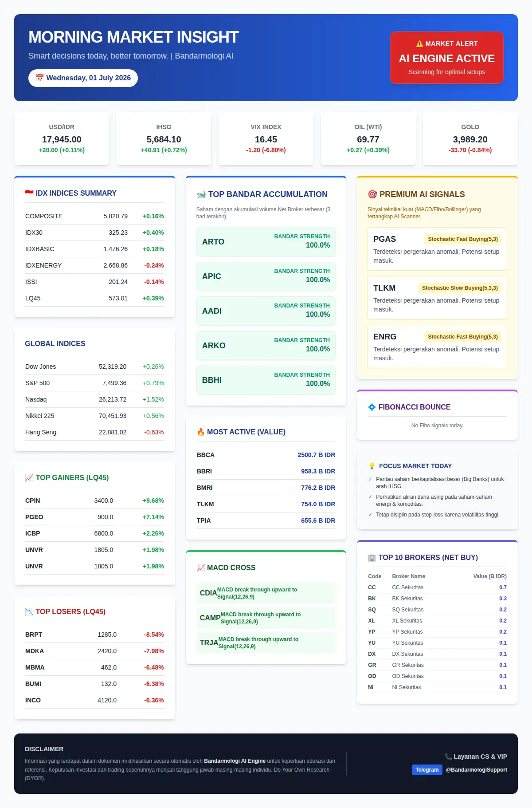Select the VIX INDEX market card
The image size is (532, 808).
pyautogui.click(x=266, y=138)
